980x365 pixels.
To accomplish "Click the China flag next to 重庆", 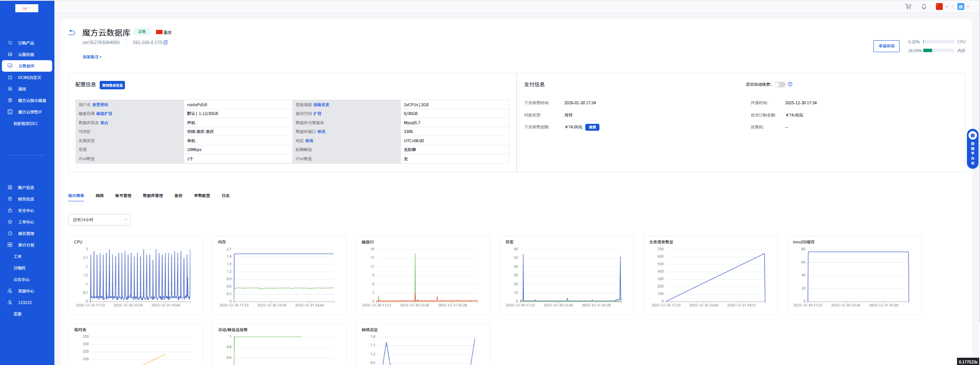I will [159, 32].
